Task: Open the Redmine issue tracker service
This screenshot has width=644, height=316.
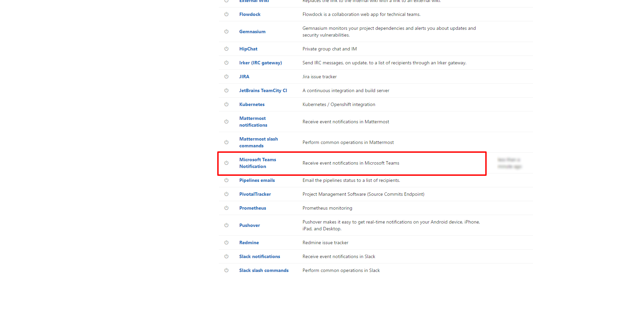Action: coord(249,243)
